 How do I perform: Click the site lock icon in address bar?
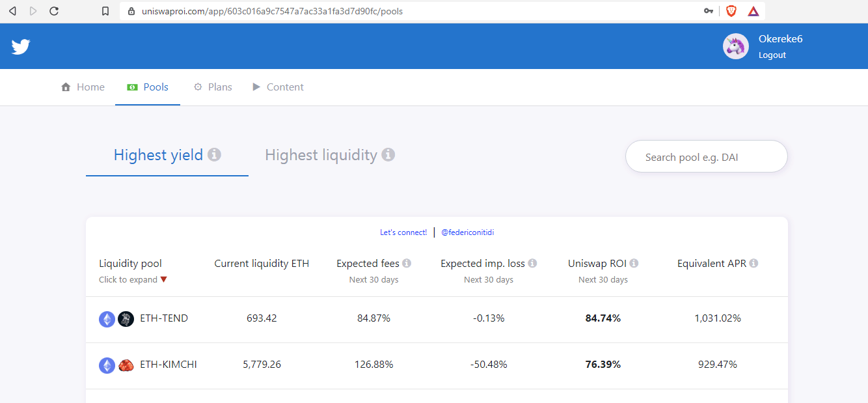131,11
